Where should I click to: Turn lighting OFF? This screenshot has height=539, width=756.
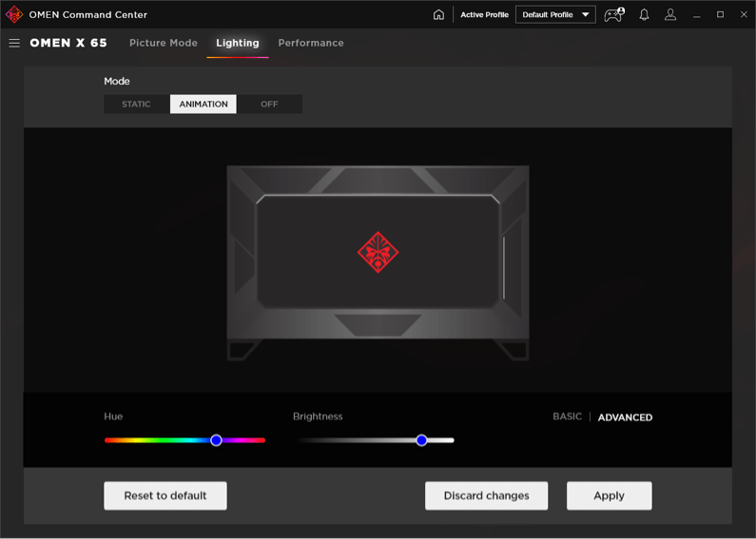pos(269,105)
